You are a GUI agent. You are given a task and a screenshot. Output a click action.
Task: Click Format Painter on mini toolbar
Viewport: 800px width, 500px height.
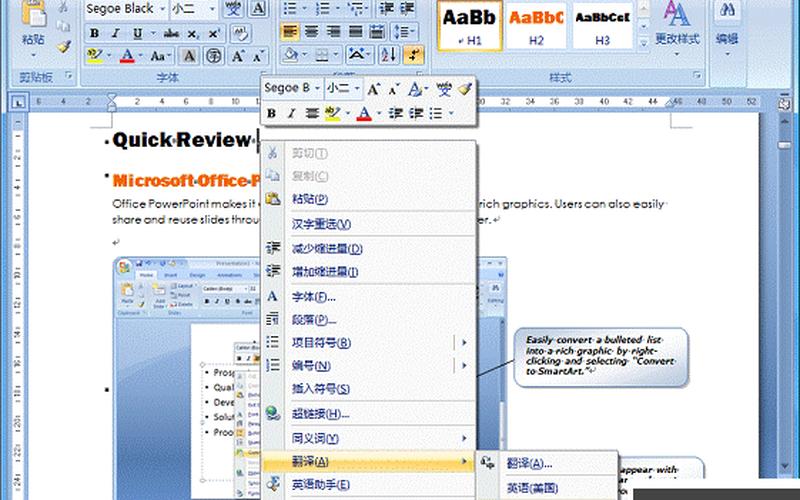(464, 89)
